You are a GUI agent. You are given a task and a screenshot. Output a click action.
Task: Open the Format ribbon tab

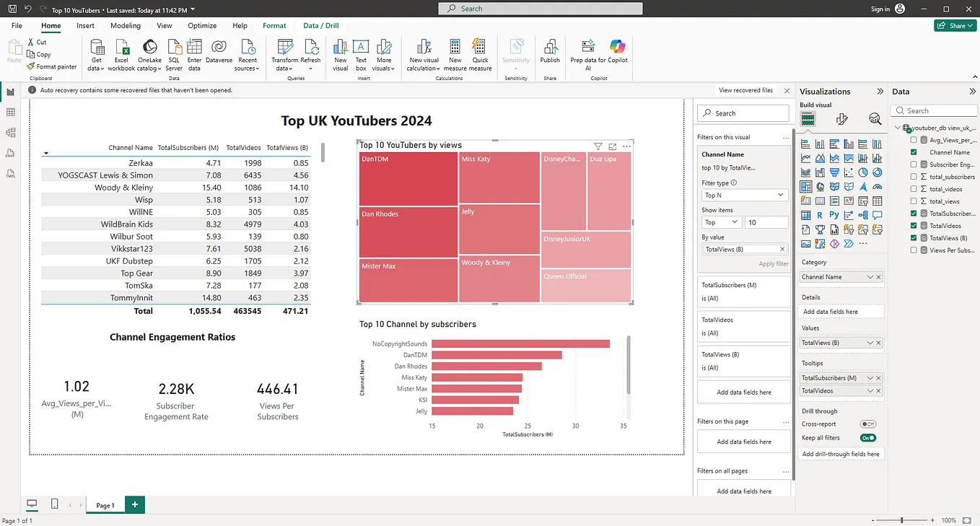274,26
